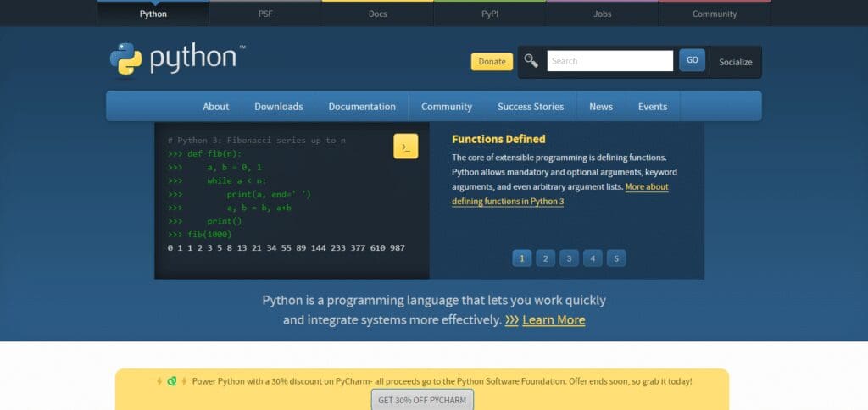Click the magnifying glass search icon
Viewport: 868px width, 410px height.
click(x=531, y=61)
